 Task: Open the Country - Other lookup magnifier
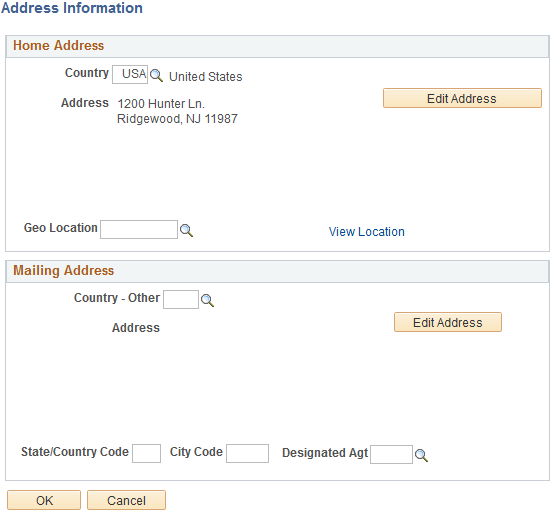coord(207,300)
